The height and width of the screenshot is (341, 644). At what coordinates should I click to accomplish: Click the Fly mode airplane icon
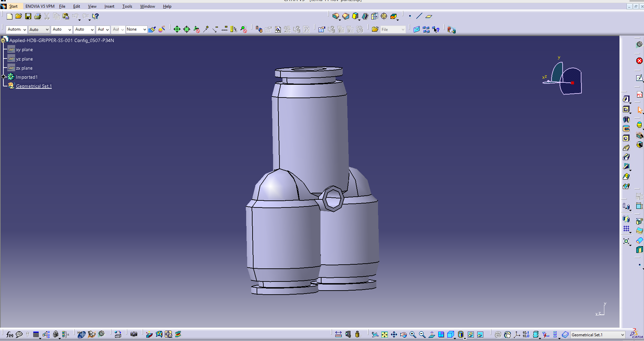tap(375, 335)
